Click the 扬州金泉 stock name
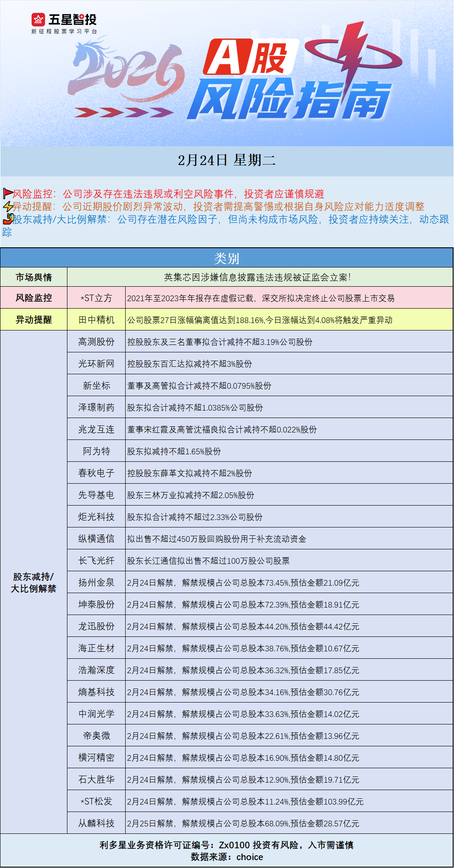 [x=96, y=583]
